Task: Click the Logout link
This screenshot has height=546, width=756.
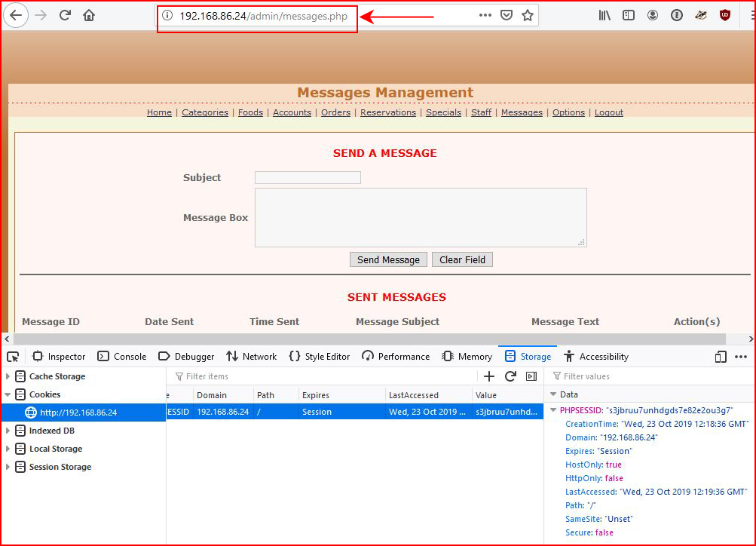Action: coord(608,112)
